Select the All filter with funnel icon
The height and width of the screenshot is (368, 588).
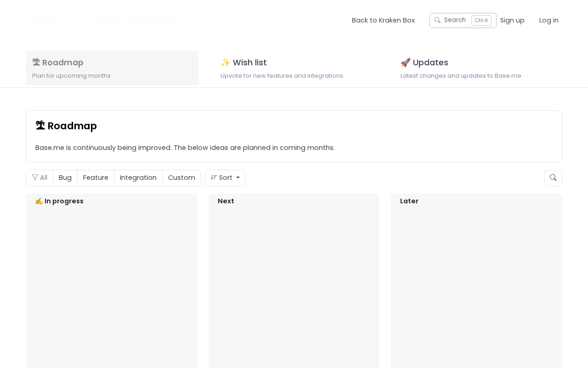[40, 178]
